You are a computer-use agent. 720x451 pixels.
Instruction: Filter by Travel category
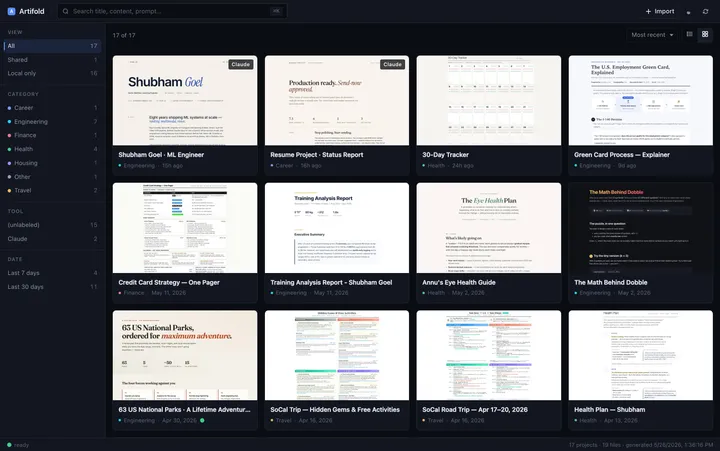(x=52, y=190)
